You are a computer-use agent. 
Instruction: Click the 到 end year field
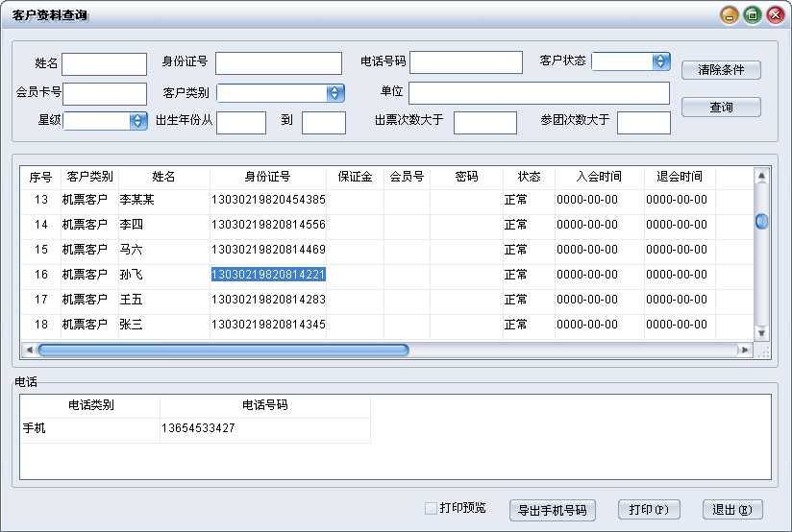coord(324,123)
